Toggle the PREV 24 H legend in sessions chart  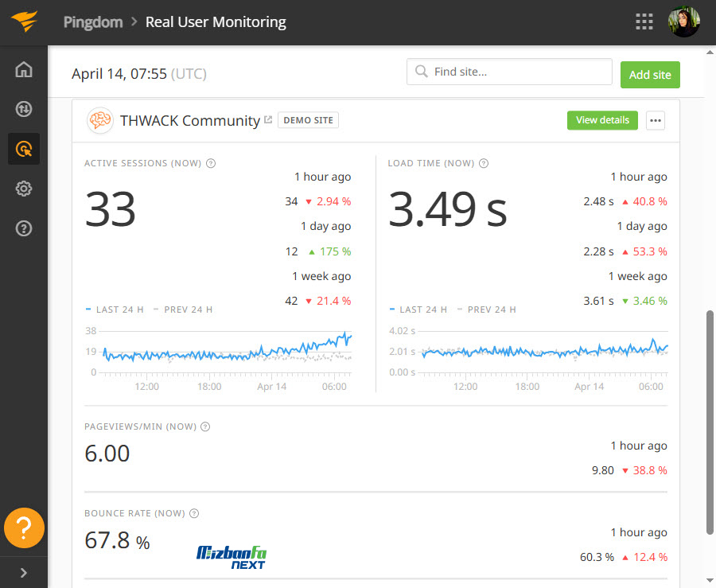pos(183,310)
